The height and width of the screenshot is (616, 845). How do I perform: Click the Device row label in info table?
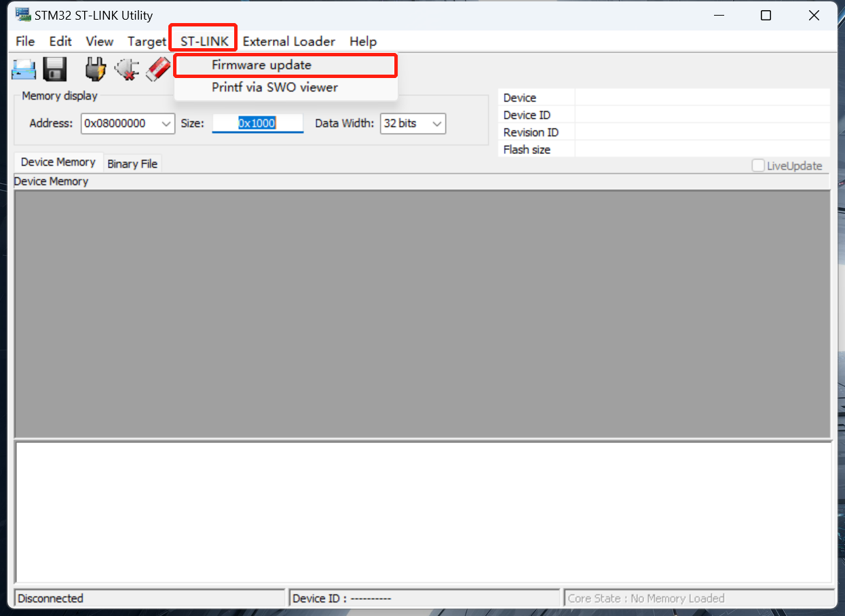[520, 98]
